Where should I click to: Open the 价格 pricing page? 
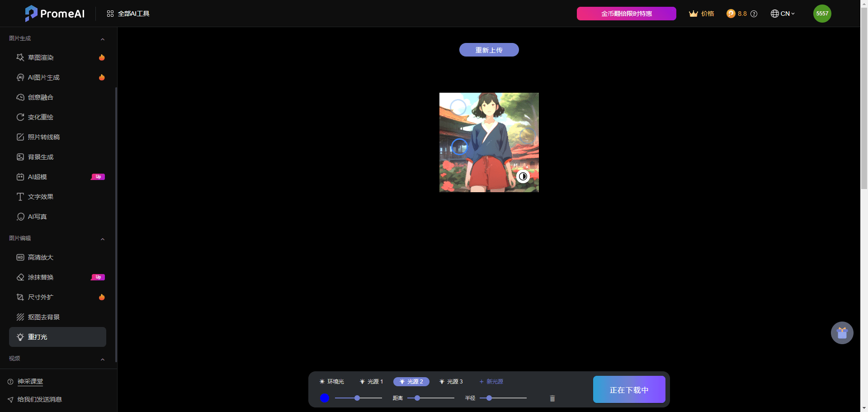[x=702, y=14]
